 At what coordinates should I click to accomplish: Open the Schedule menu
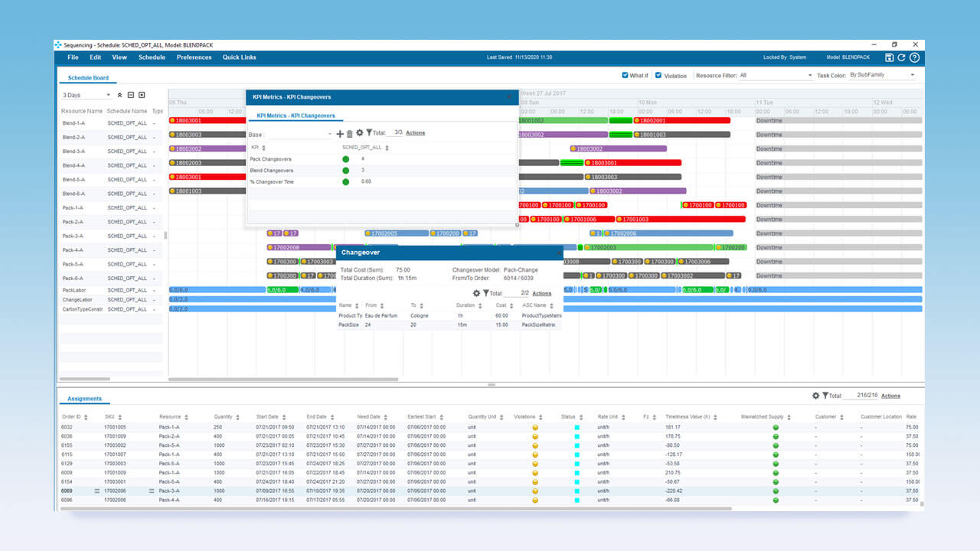[x=152, y=57]
